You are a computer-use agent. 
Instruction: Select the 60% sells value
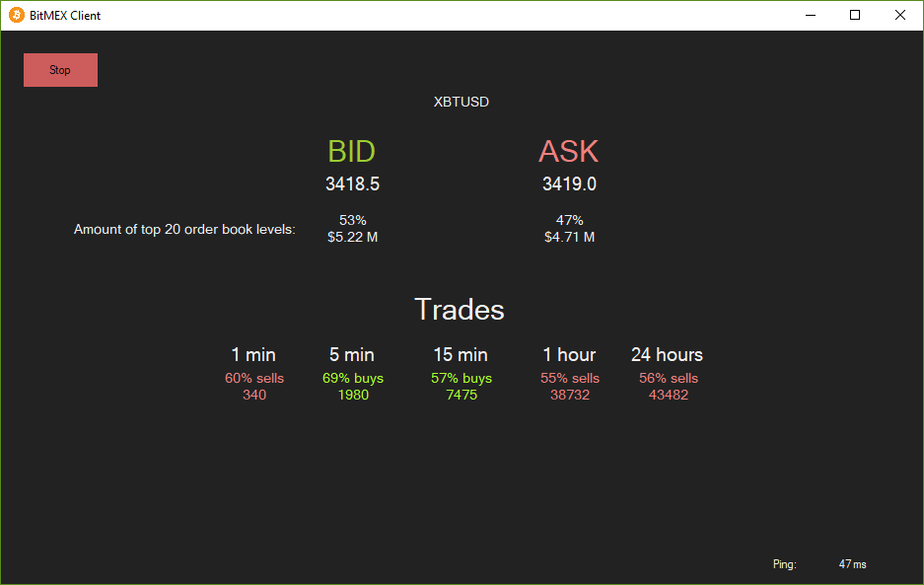[x=254, y=378]
